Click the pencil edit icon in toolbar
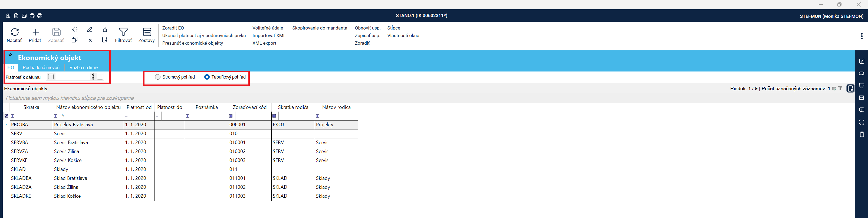The image size is (868, 218). pos(90,30)
